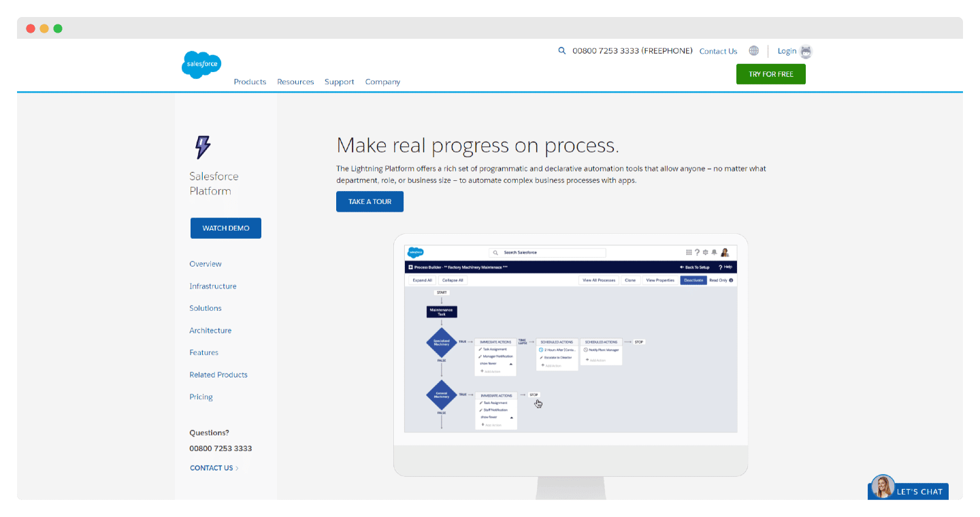Open Features in the sidebar
Viewport: 980px width, 517px height.
(x=204, y=352)
